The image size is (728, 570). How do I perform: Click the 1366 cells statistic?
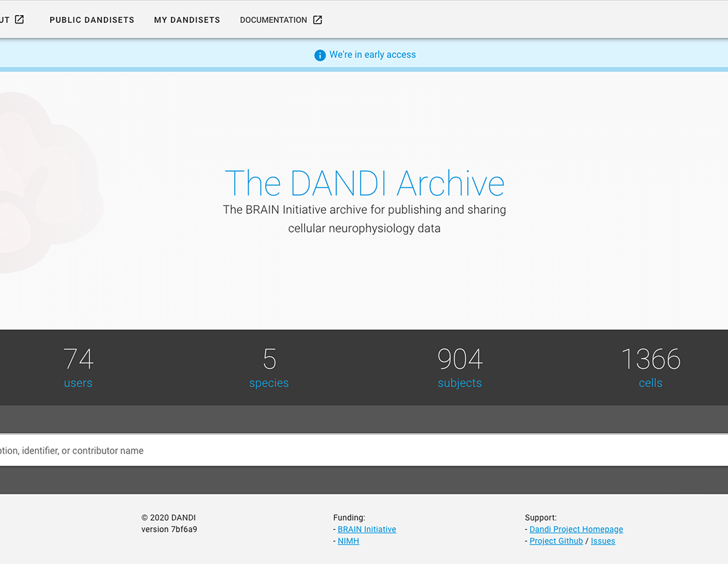click(651, 368)
